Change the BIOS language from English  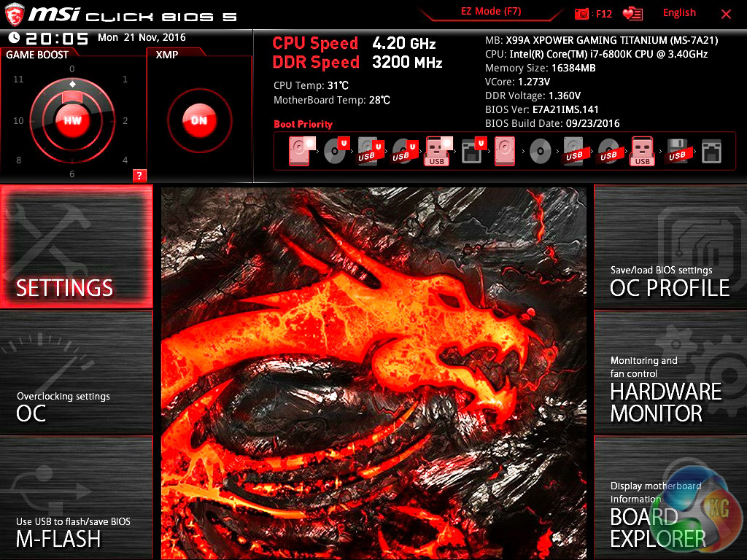[679, 13]
